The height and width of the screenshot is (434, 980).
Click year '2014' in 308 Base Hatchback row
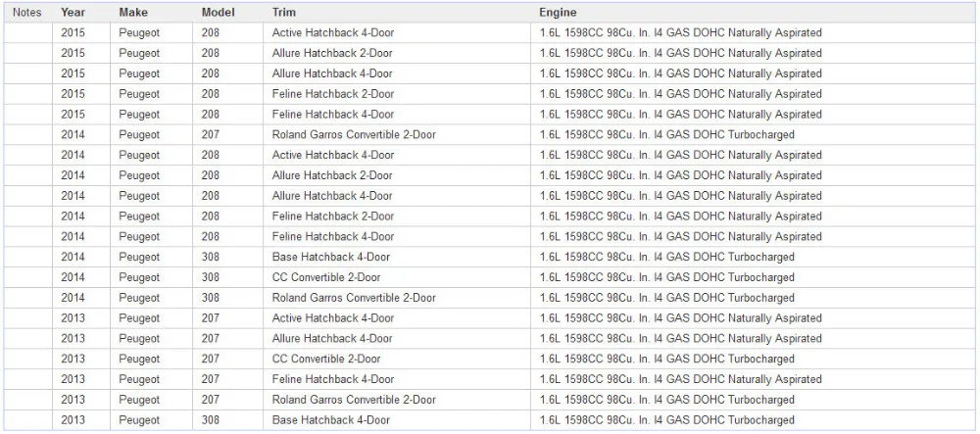click(x=73, y=258)
